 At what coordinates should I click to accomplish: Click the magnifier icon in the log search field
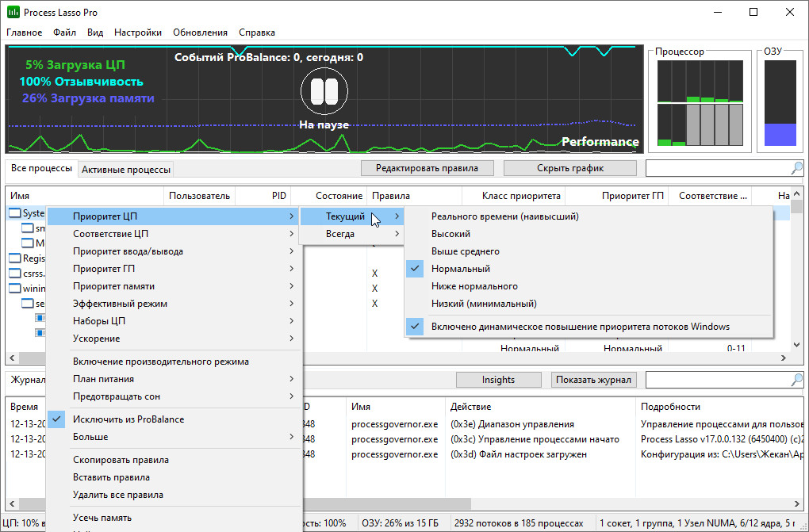(x=796, y=380)
